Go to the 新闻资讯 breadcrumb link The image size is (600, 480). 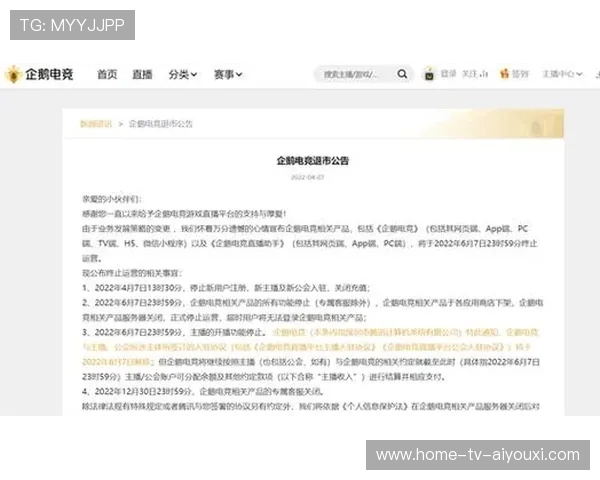[96, 124]
